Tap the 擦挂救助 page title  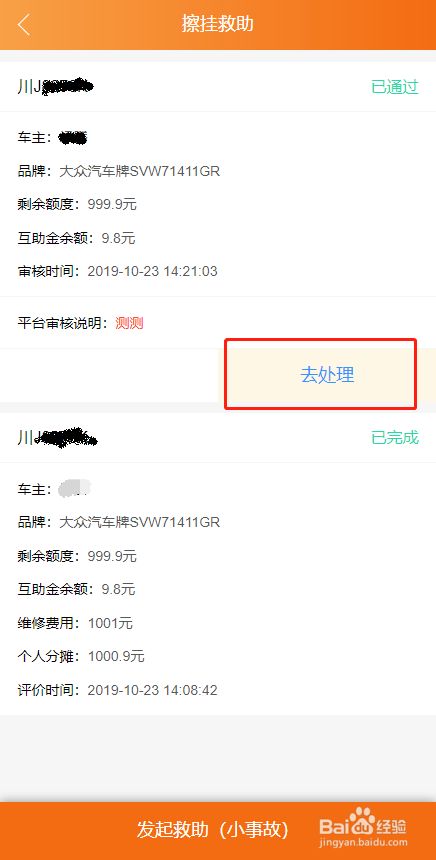[218, 25]
